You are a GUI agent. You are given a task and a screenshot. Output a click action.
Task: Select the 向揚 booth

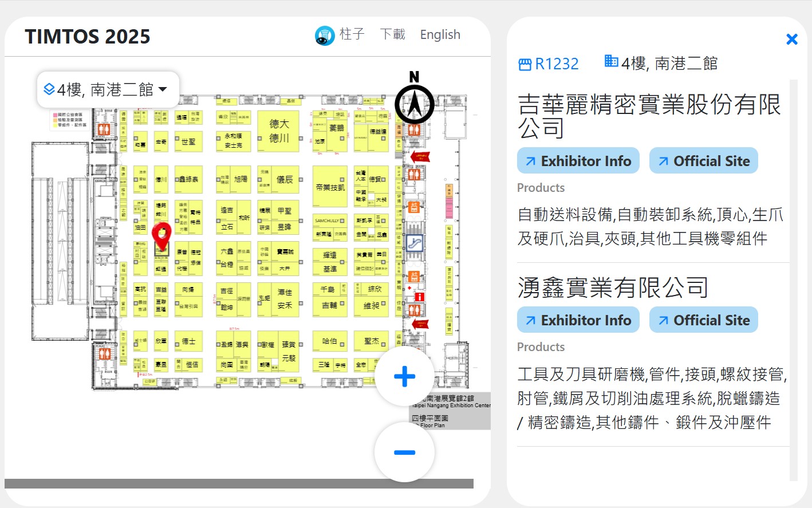coord(188,290)
